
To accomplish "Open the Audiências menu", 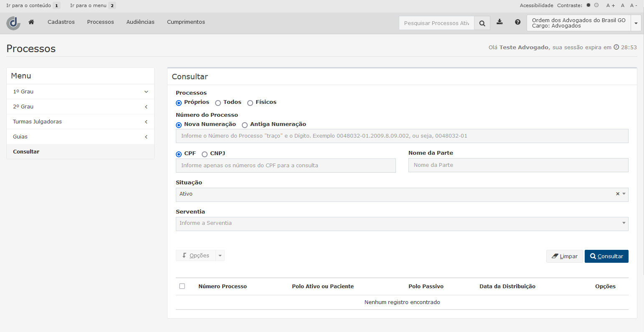I will (x=140, y=22).
